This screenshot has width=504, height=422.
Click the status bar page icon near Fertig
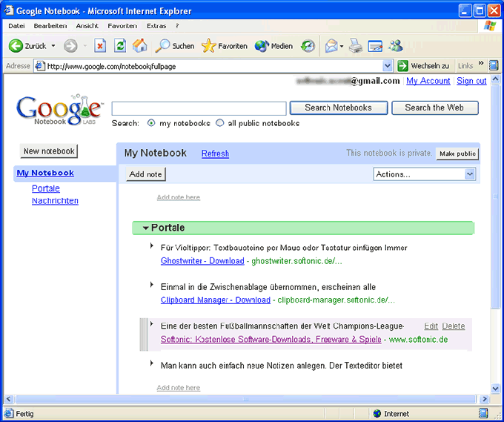(x=9, y=413)
